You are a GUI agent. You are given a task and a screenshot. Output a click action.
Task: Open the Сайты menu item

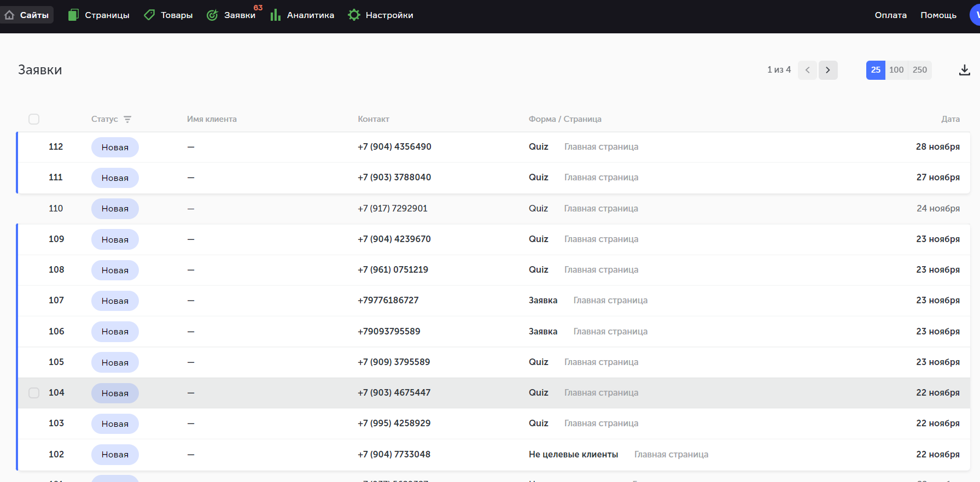pos(27,15)
